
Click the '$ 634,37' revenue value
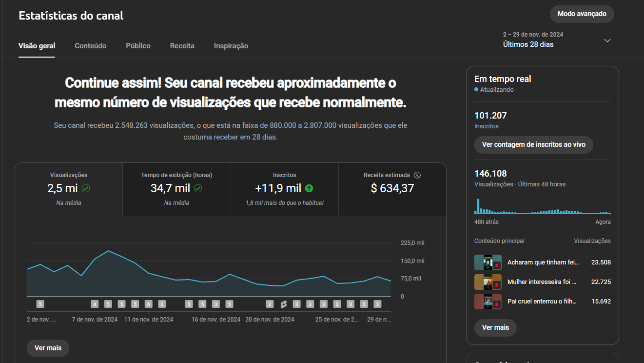(x=392, y=188)
